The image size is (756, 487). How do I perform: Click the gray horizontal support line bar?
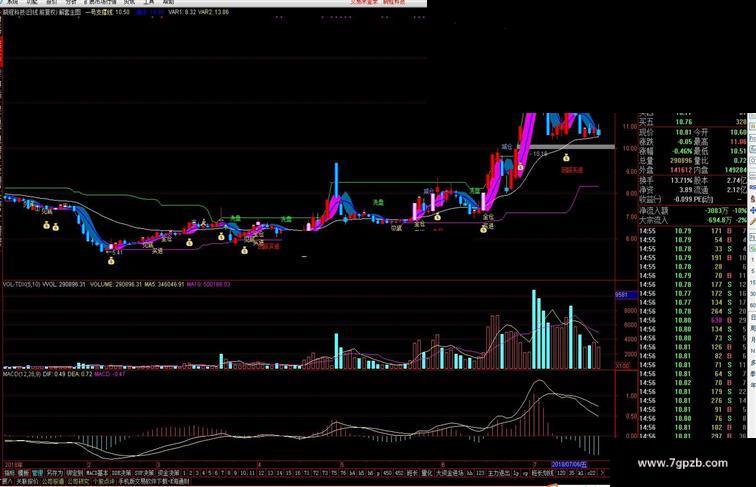[x=566, y=147]
